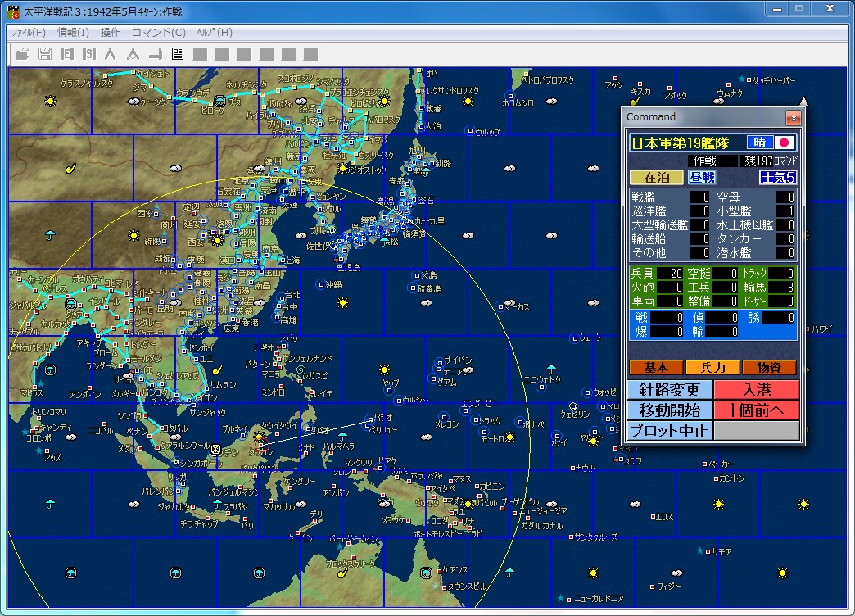This screenshot has width=855, height=616.
Task: Click the シンガポール label on the map
Action: [x=201, y=463]
